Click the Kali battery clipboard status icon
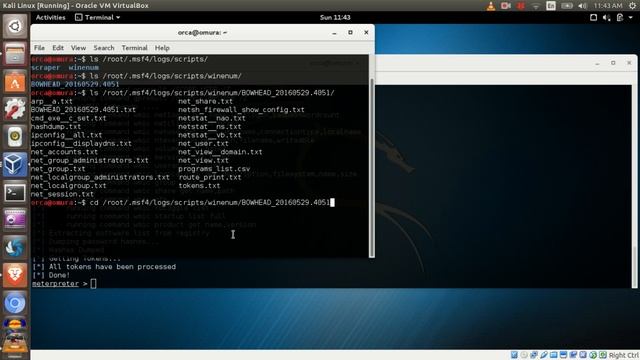The height and width of the screenshot is (360, 640). tap(620, 18)
